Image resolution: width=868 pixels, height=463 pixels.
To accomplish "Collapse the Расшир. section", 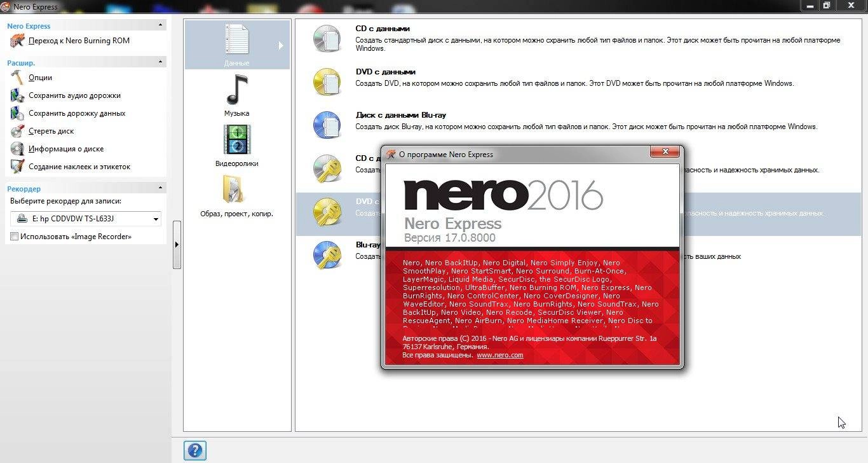I will click(x=161, y=62).
